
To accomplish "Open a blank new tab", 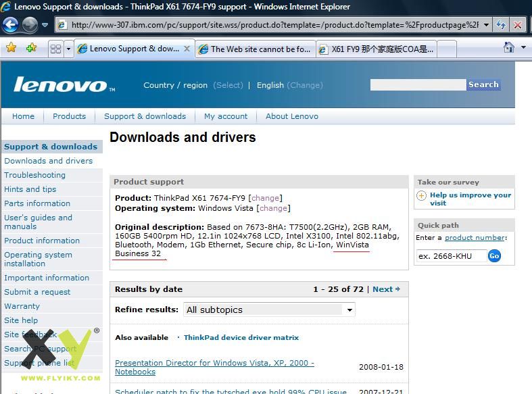I will [447, 49].
